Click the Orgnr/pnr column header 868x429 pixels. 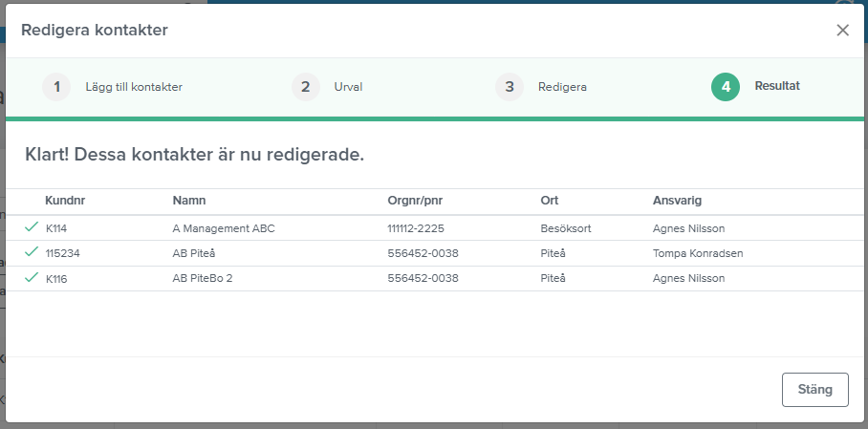tap(415, 201)
